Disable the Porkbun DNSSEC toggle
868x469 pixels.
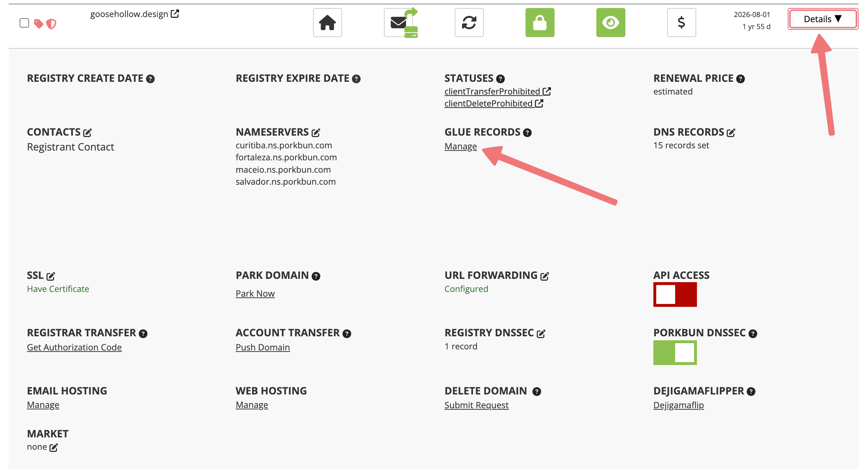tap(675, 353)
